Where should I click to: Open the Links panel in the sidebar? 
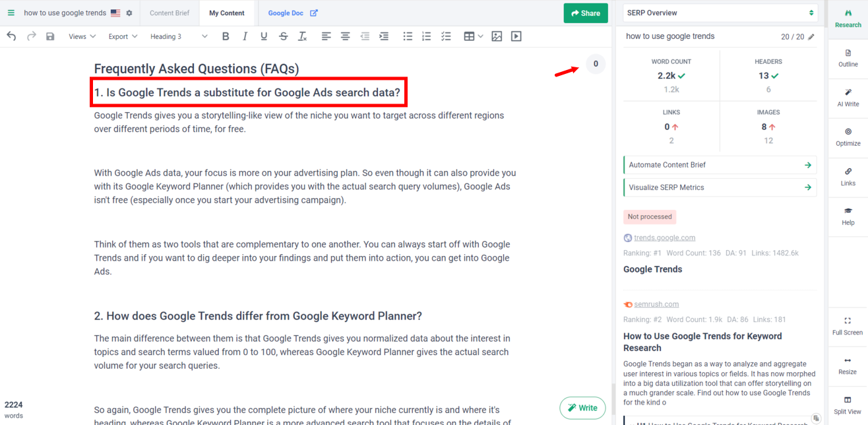tap(847, 176)
